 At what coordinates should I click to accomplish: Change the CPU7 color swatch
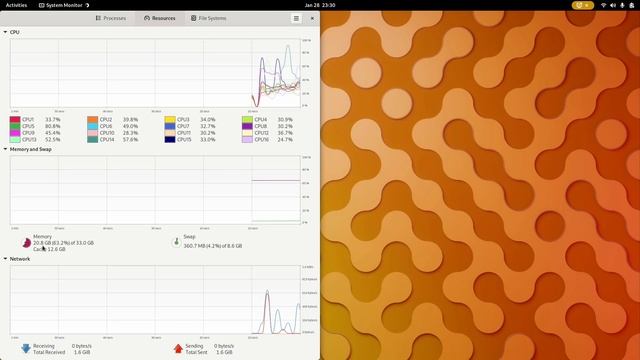pos(170,126)
